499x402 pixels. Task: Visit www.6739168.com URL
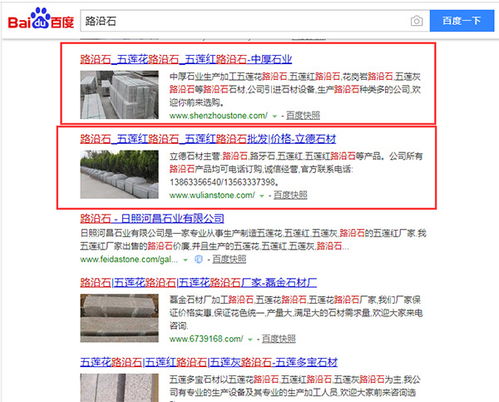pos(206,339)
